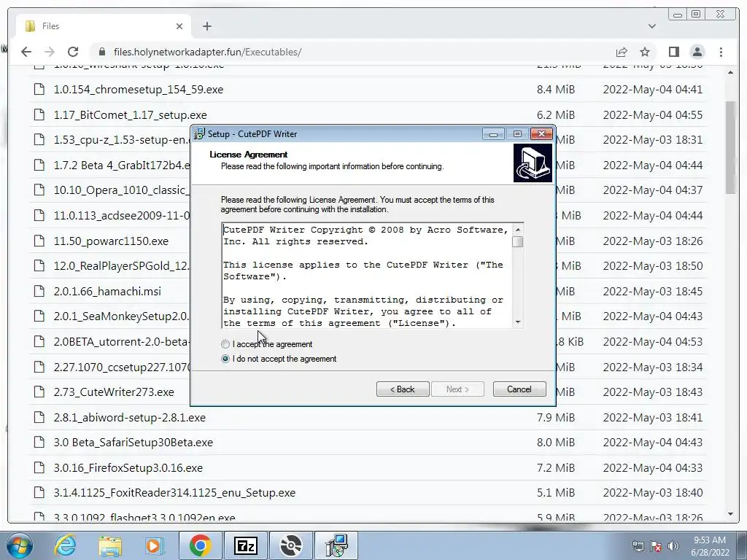Click the CutePDF setup title bar icon
Screen dimensions: 747x560
(x=199, y=134)
